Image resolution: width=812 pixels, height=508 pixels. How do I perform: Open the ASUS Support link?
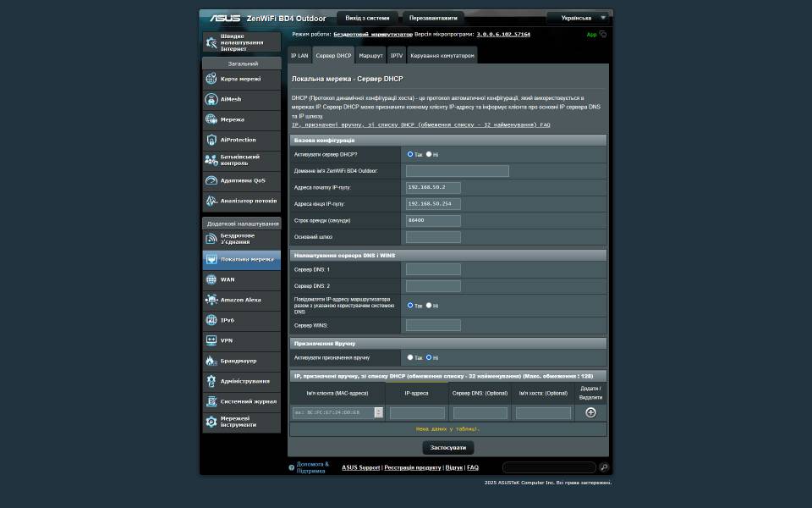360,467
